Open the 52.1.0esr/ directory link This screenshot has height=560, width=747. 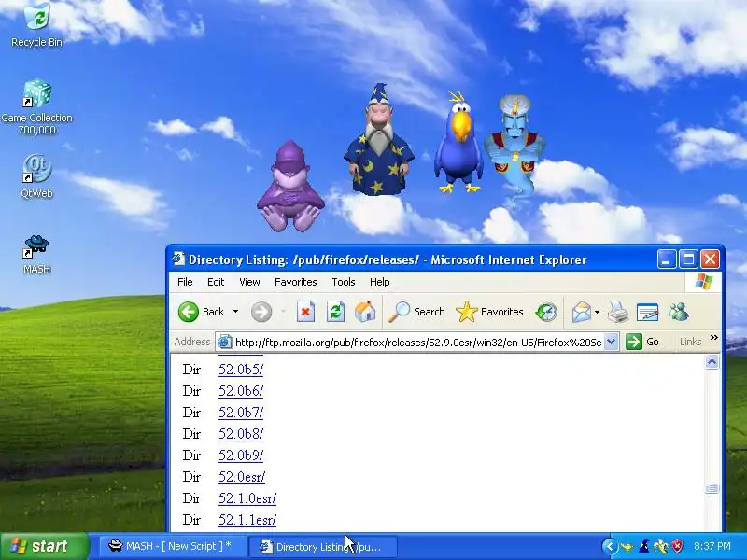[x=247, y=498]
